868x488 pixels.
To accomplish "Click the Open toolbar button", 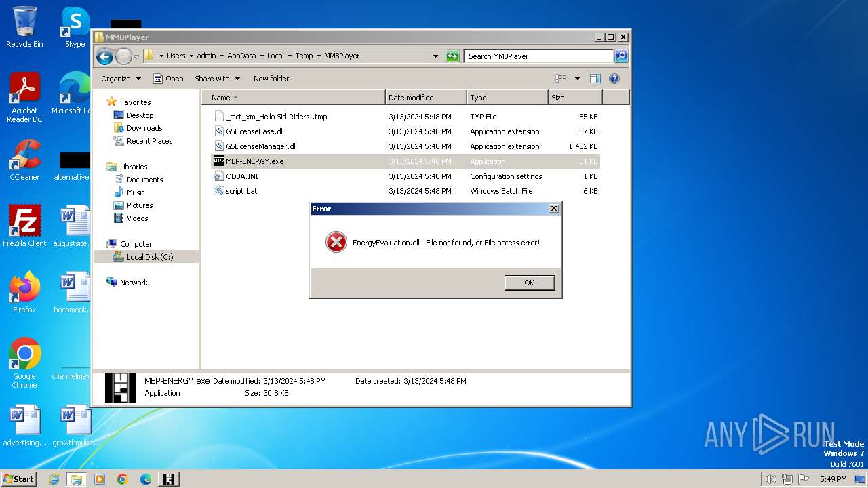I will [168, 79].
